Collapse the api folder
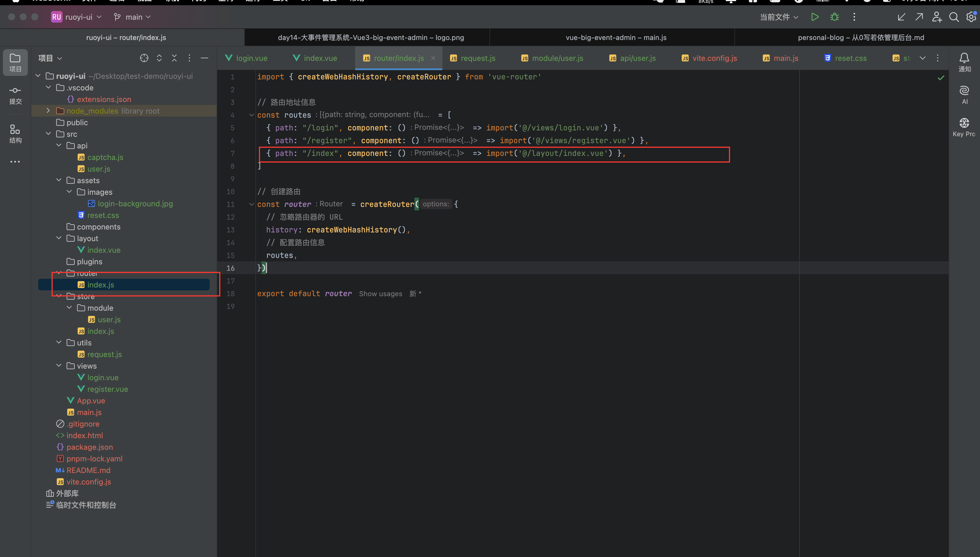Image resolution: width=980 pixels, height=557 pixels. pyautogui.click(x=58, y=145)
